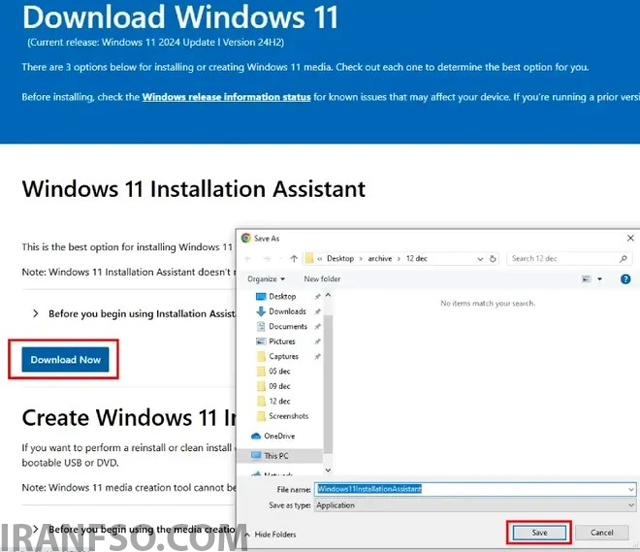Click the Captures folder icon

coord(261,356)
